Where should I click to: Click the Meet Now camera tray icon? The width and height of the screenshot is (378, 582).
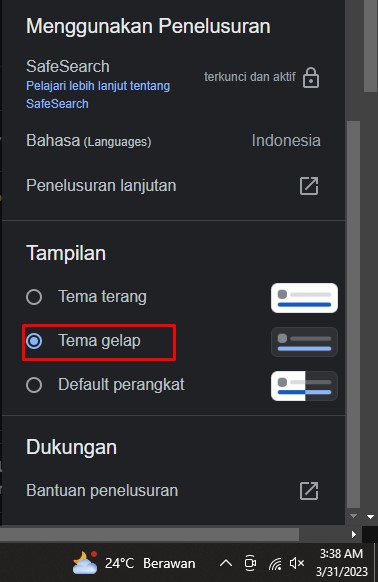250,563
